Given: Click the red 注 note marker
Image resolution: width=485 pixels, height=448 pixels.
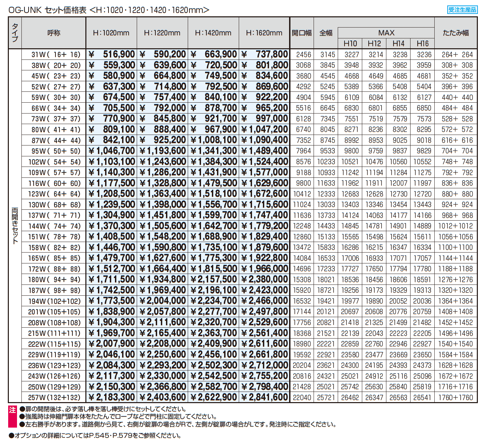Looking at the screenshot, I should pos(12,410).
